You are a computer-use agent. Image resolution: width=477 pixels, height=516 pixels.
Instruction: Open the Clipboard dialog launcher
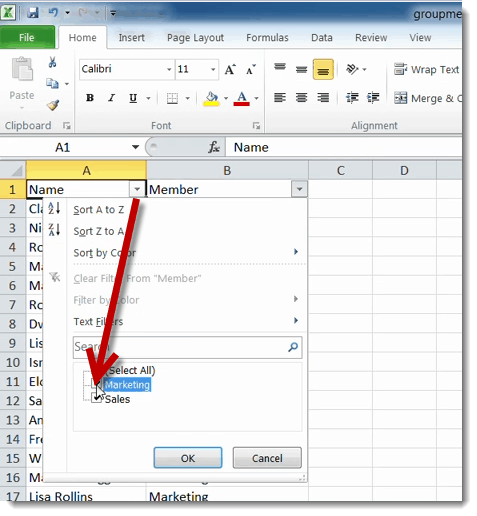point(67,126)
